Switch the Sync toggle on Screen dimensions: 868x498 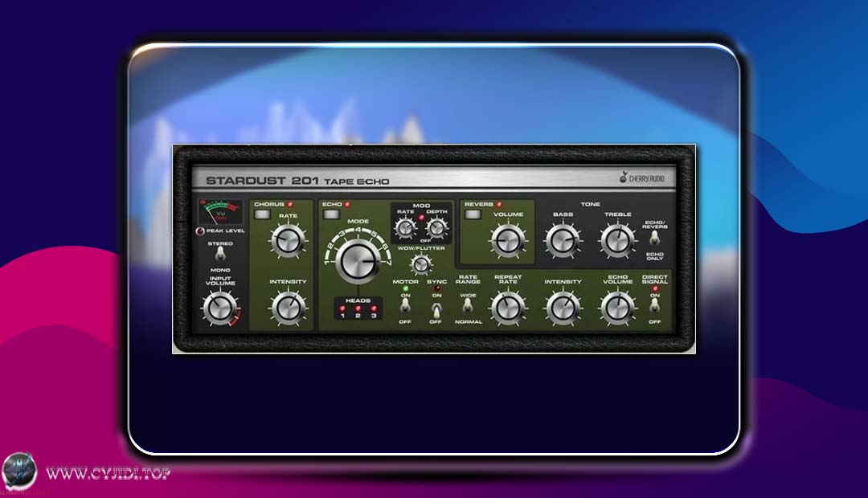(436, 308)
